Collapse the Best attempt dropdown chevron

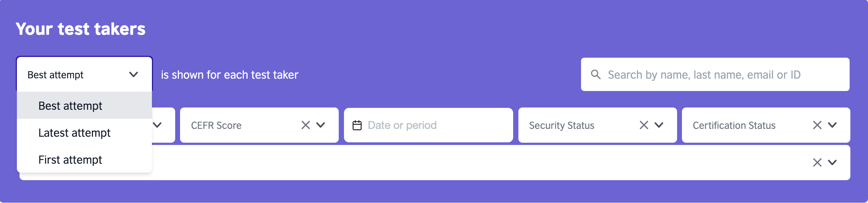pyautogui.click(x=134, y=75)
